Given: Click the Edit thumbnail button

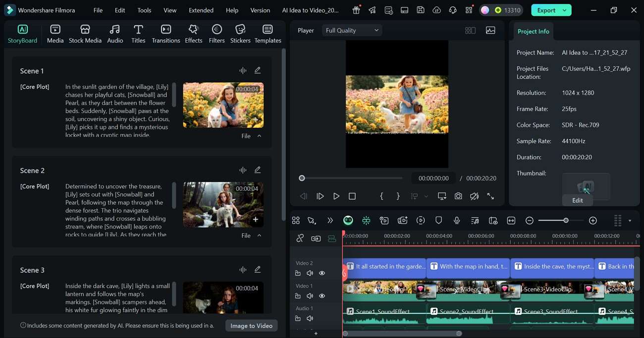Looking at the screenshot, I should click(x=577, y=200).
